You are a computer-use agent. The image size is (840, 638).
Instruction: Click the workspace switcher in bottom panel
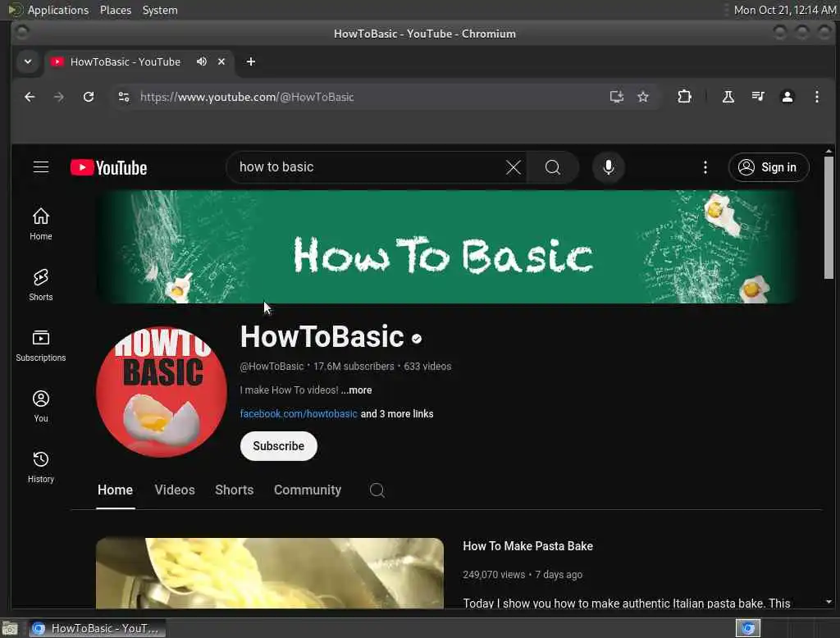tap(748, 628)
